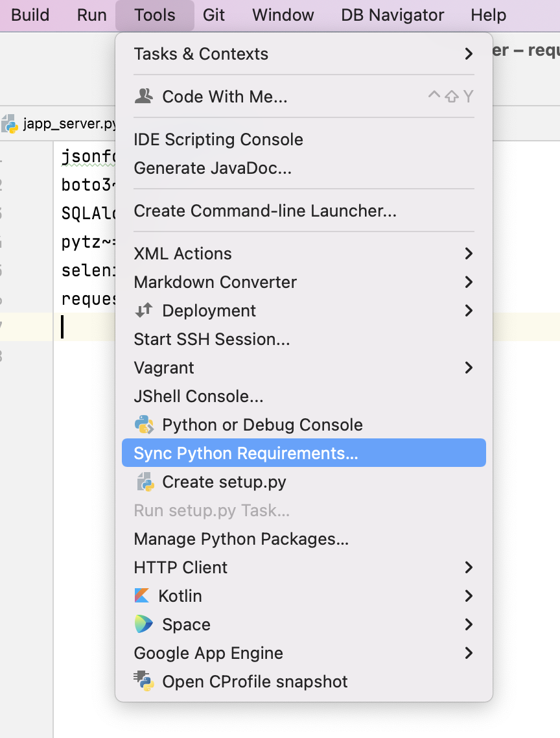Expand the Space submenu chevron
560x738 pixels.
(x=468, y=624)
